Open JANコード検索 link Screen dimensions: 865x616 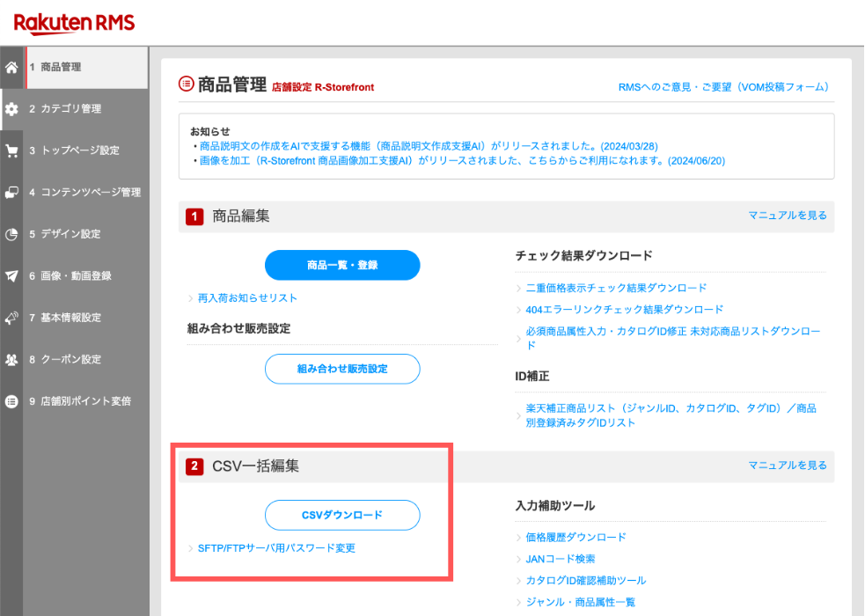tap(560, 559)
